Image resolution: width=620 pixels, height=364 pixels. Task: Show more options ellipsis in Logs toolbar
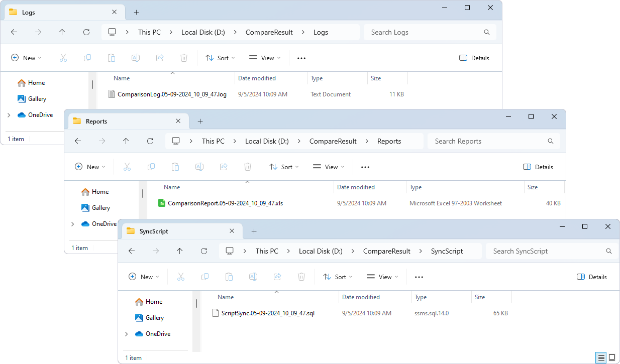pos(301,58)
